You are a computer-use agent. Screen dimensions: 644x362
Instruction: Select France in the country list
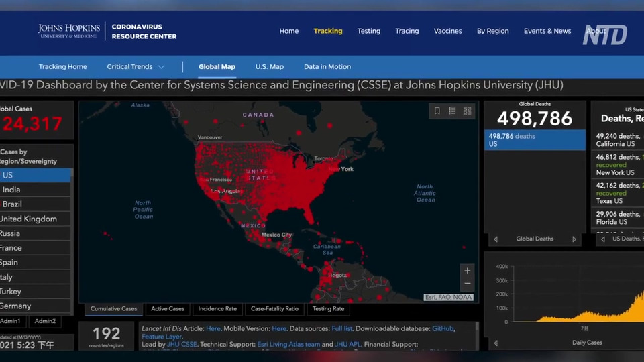36,248
